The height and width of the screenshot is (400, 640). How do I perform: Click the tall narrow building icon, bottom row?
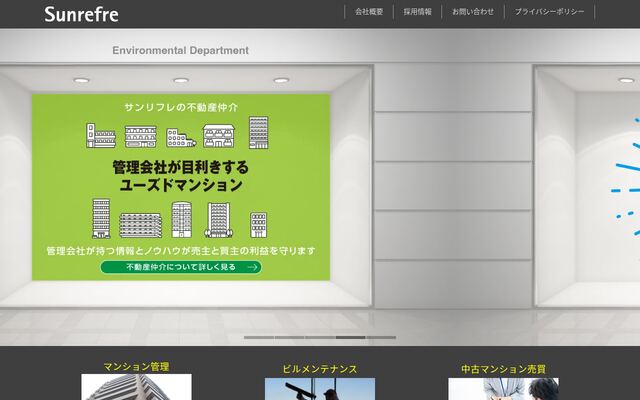pyautogui.click(x=101, y=218)
